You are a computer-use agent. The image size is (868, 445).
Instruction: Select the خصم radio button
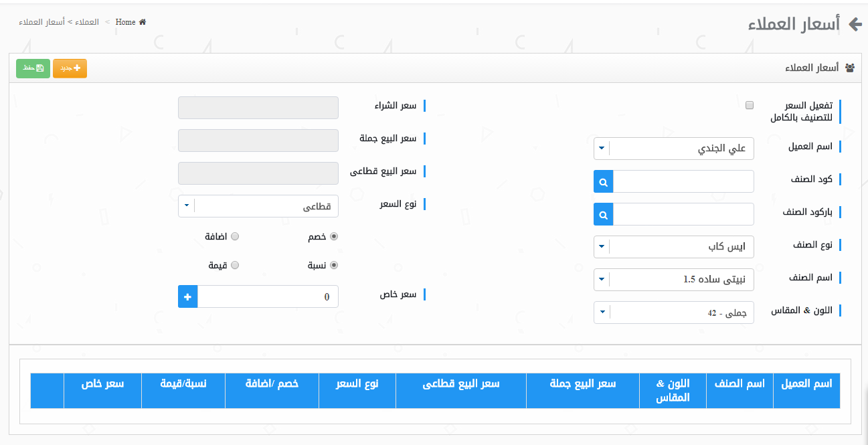[335, 236]
